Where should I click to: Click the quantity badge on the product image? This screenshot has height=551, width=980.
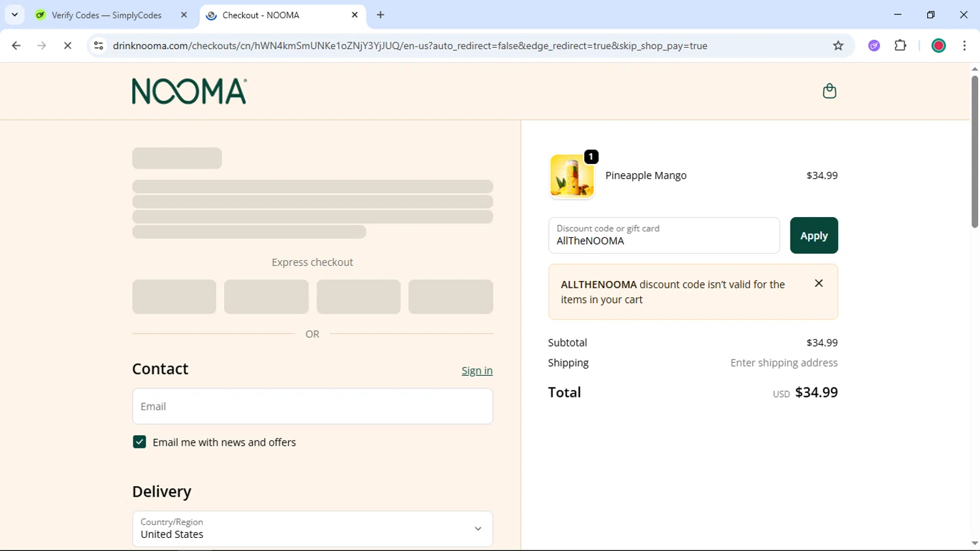click(591, 157)
